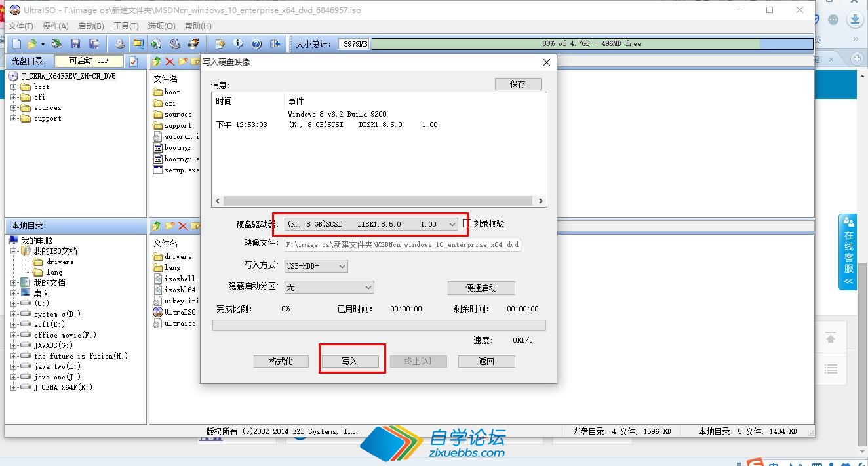Click the 写入 button
This screenshot has height=466, width=868.
pos(350,361)
